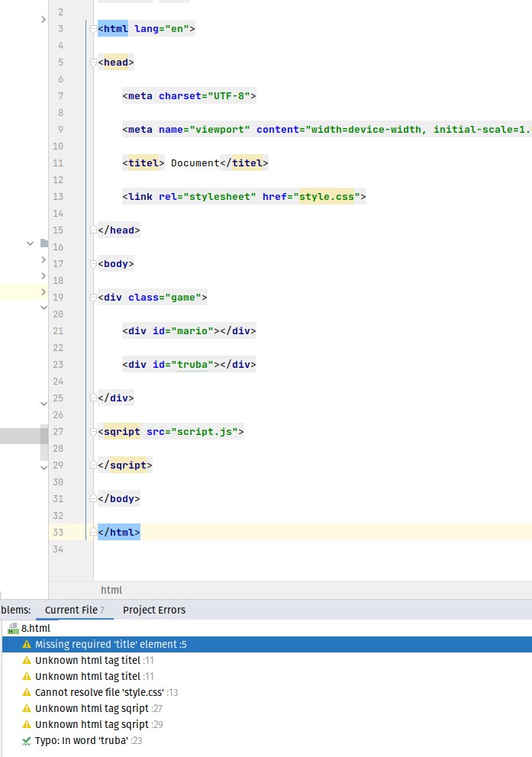Click the class="game" attribute on line 19
The height and width of the screenshot is (757, 532).
pyautogui.click(x=165, y=298)
